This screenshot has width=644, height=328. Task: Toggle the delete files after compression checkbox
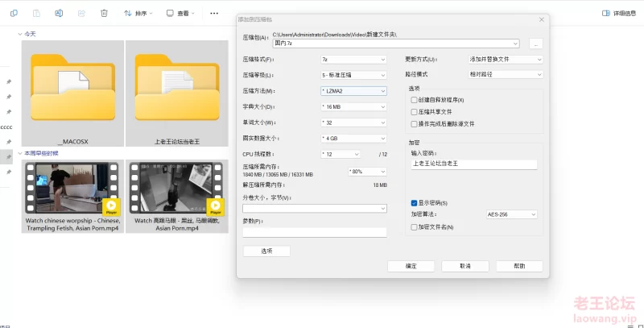(x=414, y=123)
